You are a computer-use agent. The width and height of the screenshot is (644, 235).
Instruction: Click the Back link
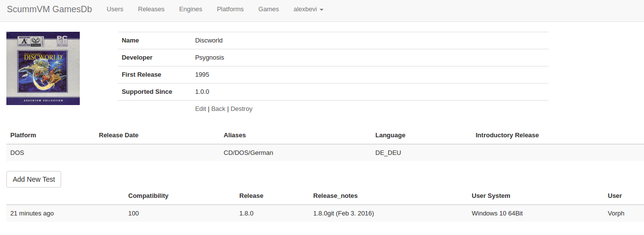click(x=218, y=109)
